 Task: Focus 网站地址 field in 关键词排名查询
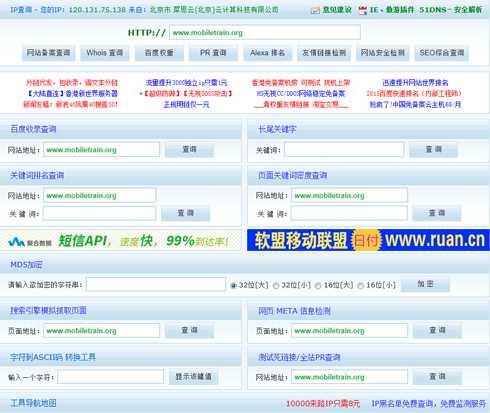click(100, 195)
